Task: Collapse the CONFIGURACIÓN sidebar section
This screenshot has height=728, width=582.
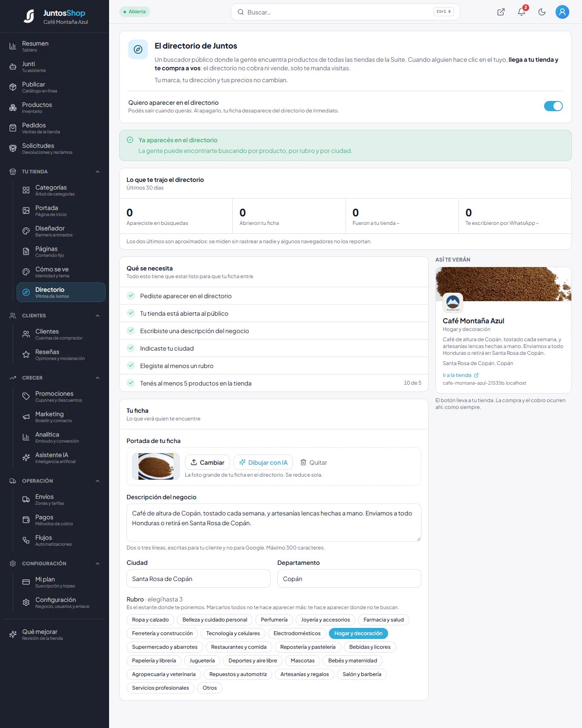Action: pyautogui.click(x=55, y=564)
